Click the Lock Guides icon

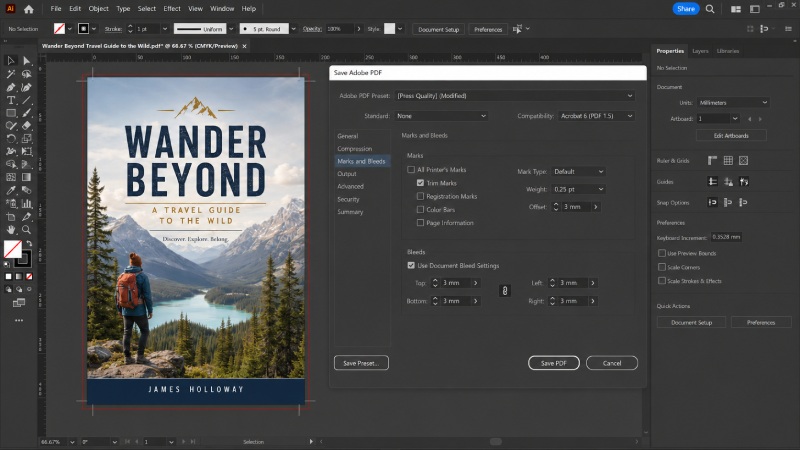(728, 182)
